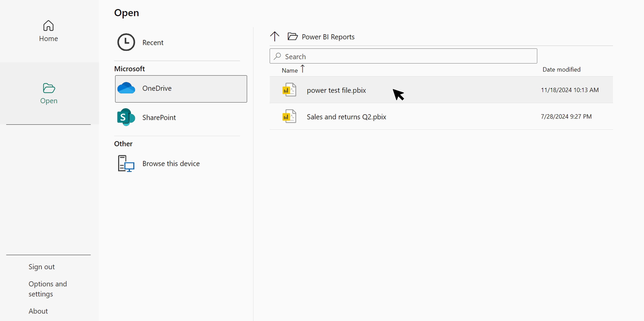Click the SharePoint logo icon
The image size is (644, 321).
point(126,117)
